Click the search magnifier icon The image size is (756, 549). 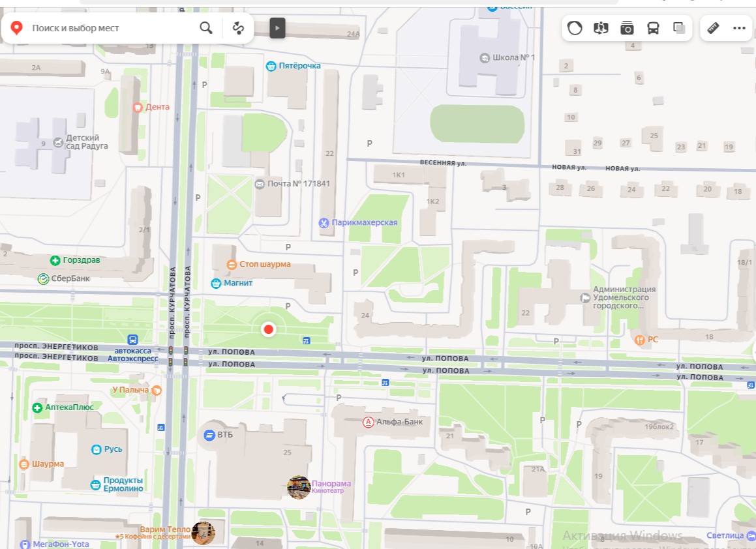(206, 28)
